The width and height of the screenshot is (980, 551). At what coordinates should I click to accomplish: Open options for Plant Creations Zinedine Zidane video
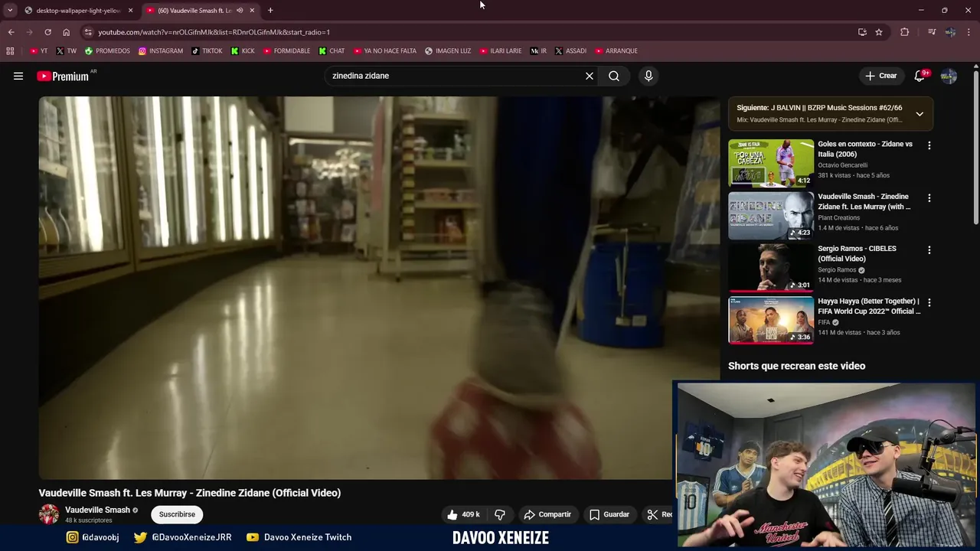(929, 197)
